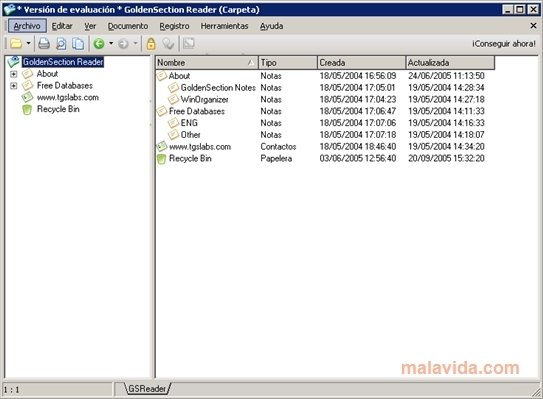This screenshot has height=399, width=543.
Task: Select Recycle Bin in the tree panel
Action: [58, 109]
